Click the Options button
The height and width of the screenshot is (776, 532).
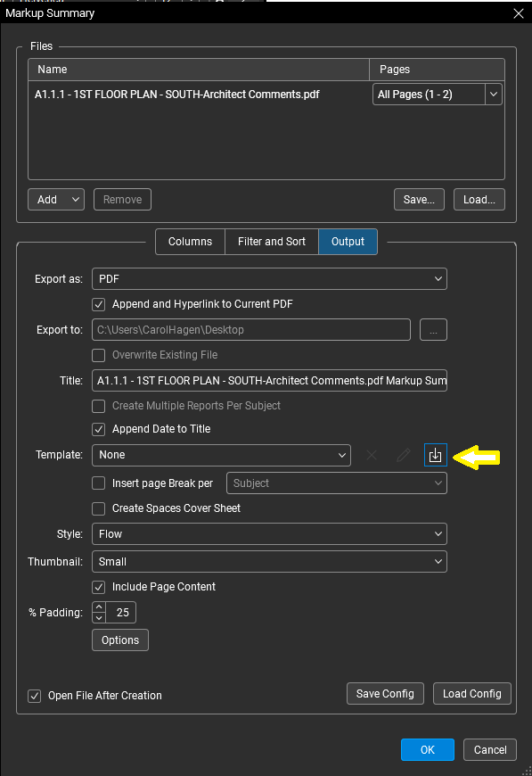pos(120,640)
